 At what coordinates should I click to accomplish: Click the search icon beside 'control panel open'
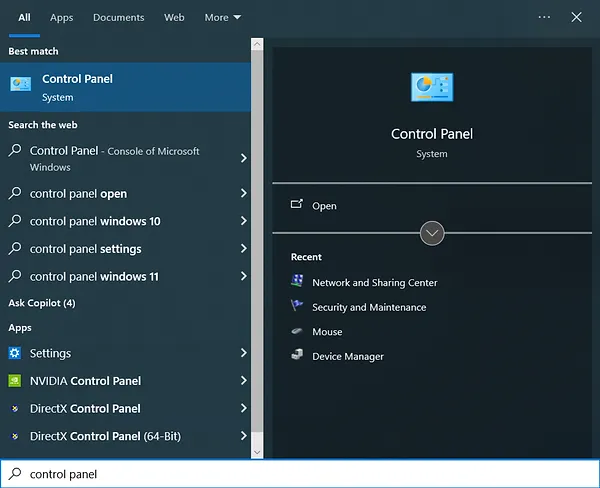tap(15, 193)
